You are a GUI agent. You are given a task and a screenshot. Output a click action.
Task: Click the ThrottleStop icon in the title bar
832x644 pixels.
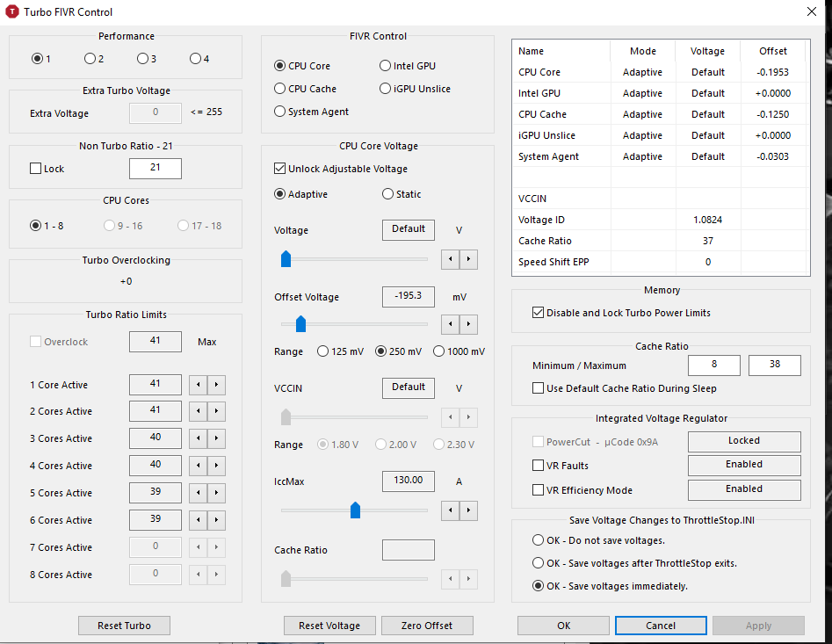11,11
